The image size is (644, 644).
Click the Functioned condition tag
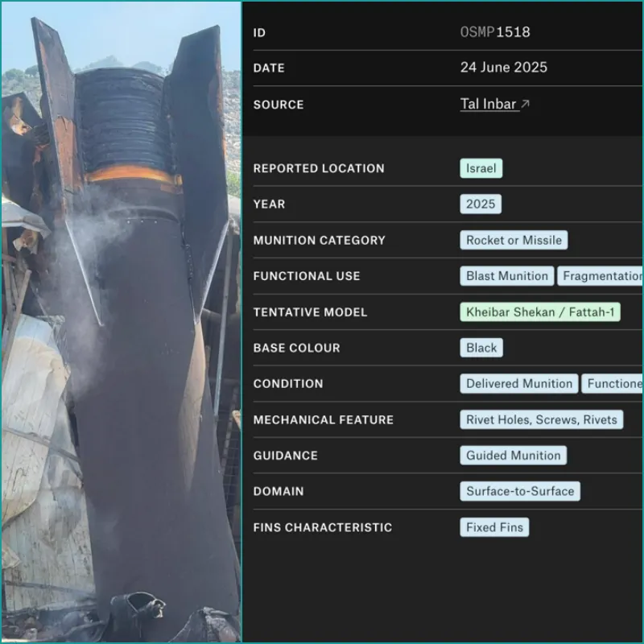tap(613, 384)
